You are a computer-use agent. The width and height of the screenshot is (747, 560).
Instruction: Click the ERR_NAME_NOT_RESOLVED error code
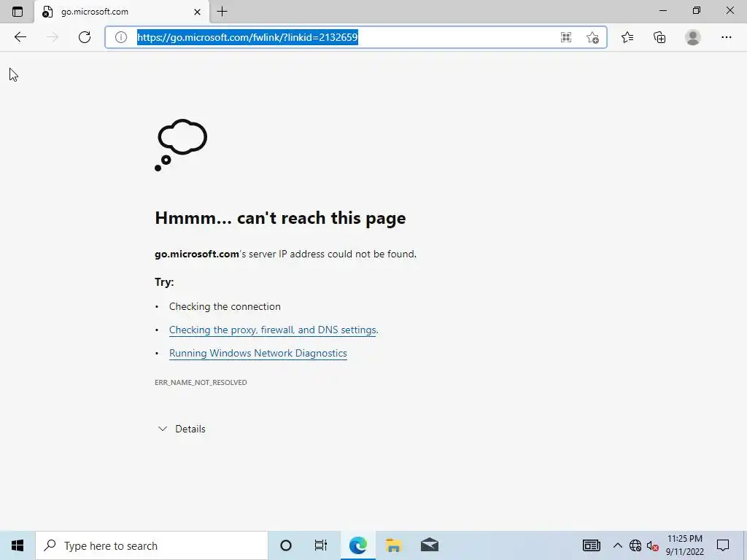coord(201,382)
